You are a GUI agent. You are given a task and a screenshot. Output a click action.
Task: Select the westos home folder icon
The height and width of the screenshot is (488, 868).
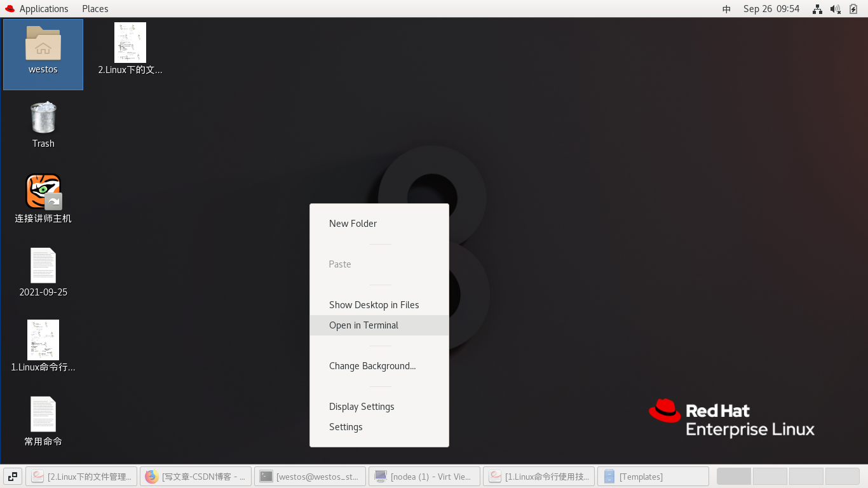point(43,43)
